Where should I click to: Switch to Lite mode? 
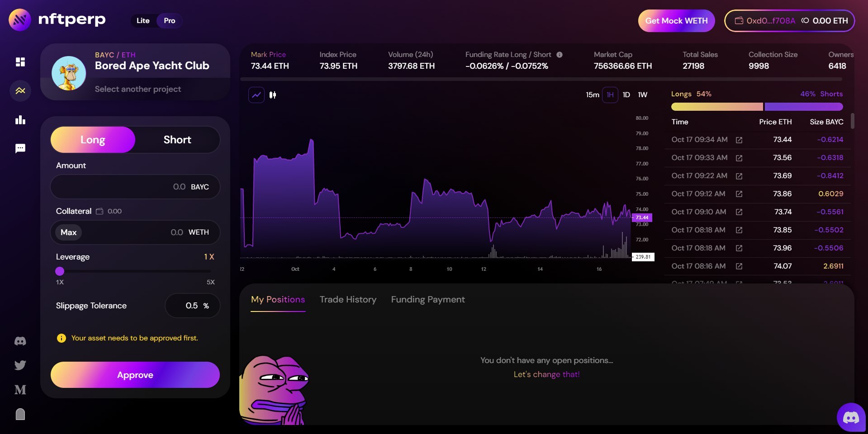tap(143, 20)
